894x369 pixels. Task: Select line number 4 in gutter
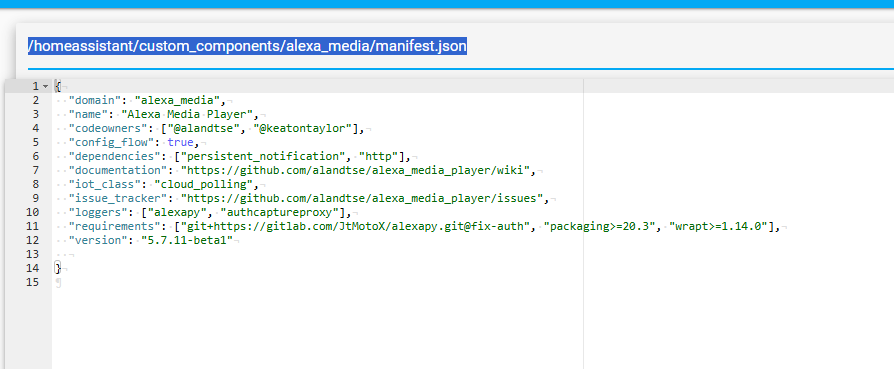[36, 128]
